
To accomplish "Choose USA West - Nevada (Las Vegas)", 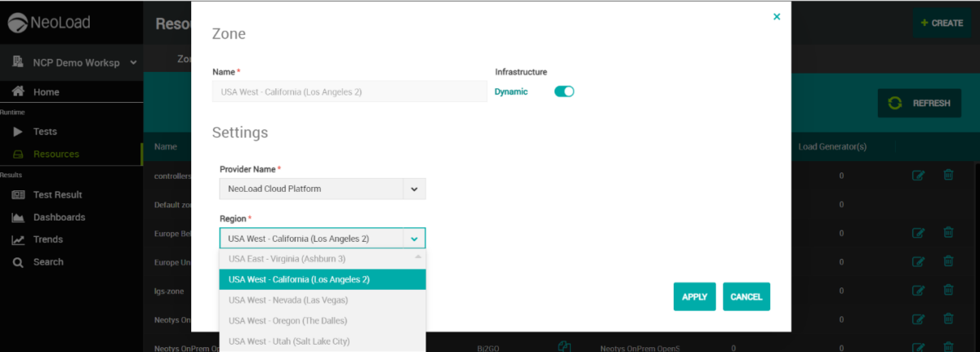I will click(x=322, y=300).
